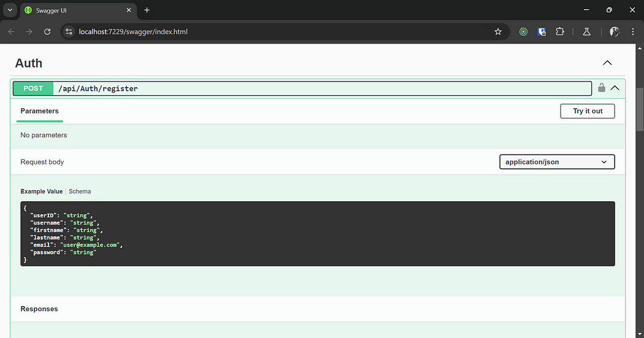
Task: Open a new browser tab
Action: pyautogui.click(x=147, y=10)
